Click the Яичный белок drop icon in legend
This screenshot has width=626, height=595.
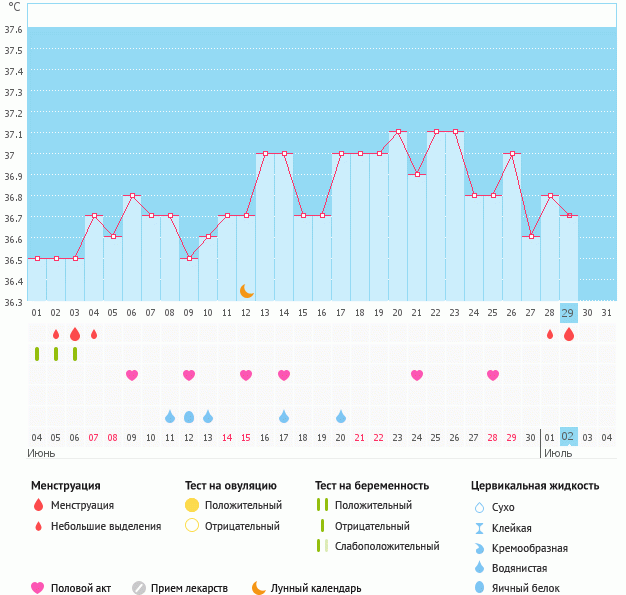[479, 588]
